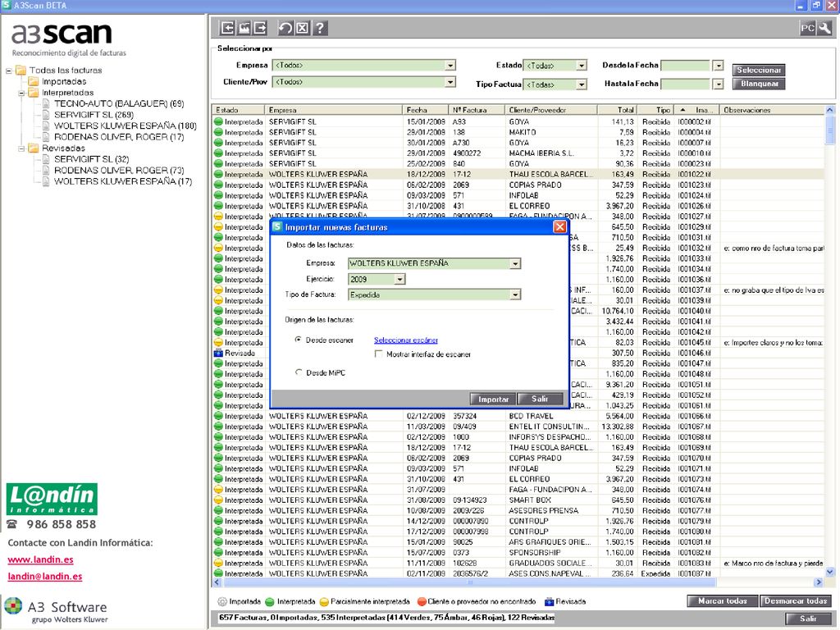Click the undo curved-arrow toolbar icon
840x630 pixels.
coord(285,28)
